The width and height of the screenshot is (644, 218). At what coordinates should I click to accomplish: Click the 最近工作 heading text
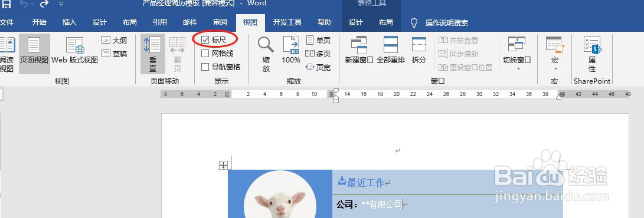pyautogui.click(x=365, y=182)
